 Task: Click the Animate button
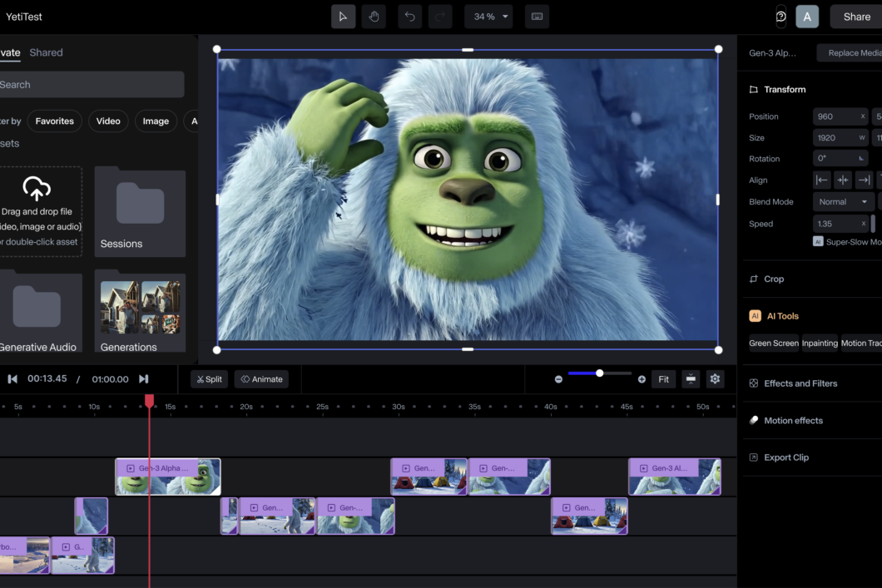(x=261, y=379)
